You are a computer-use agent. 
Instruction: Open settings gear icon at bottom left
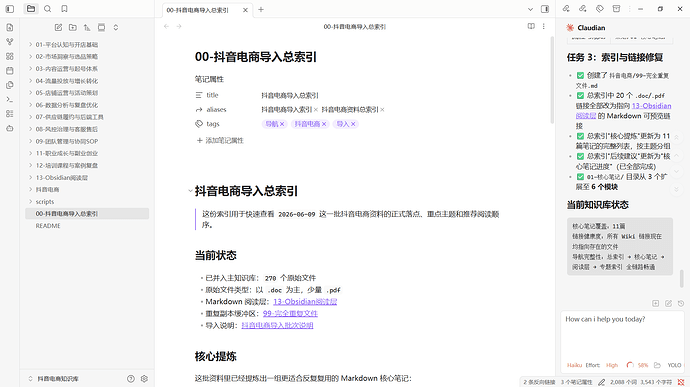pos(144,379)
